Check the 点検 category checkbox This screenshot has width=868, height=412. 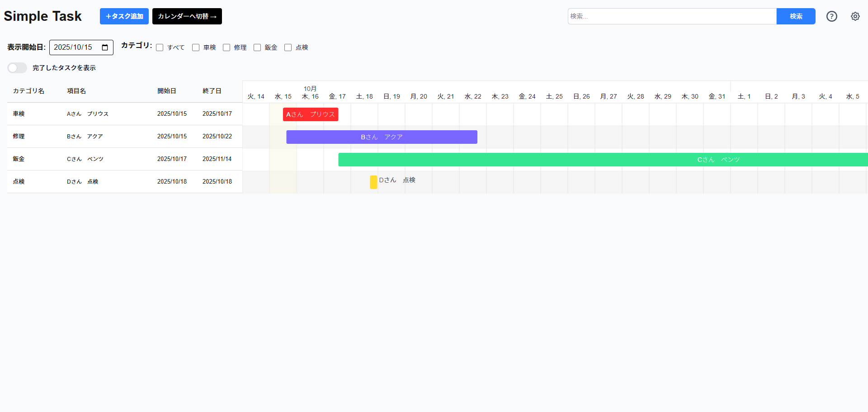[288, 47]
